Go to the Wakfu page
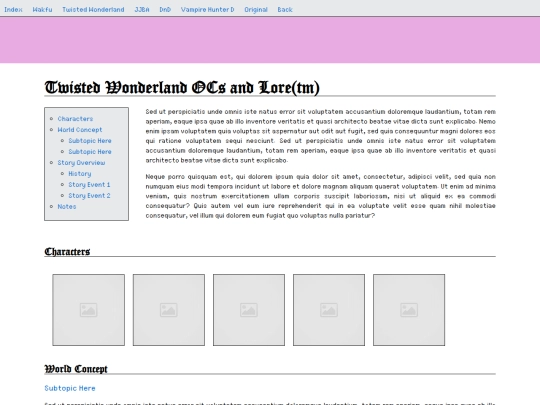540x405 pixels. coord(42,10)
